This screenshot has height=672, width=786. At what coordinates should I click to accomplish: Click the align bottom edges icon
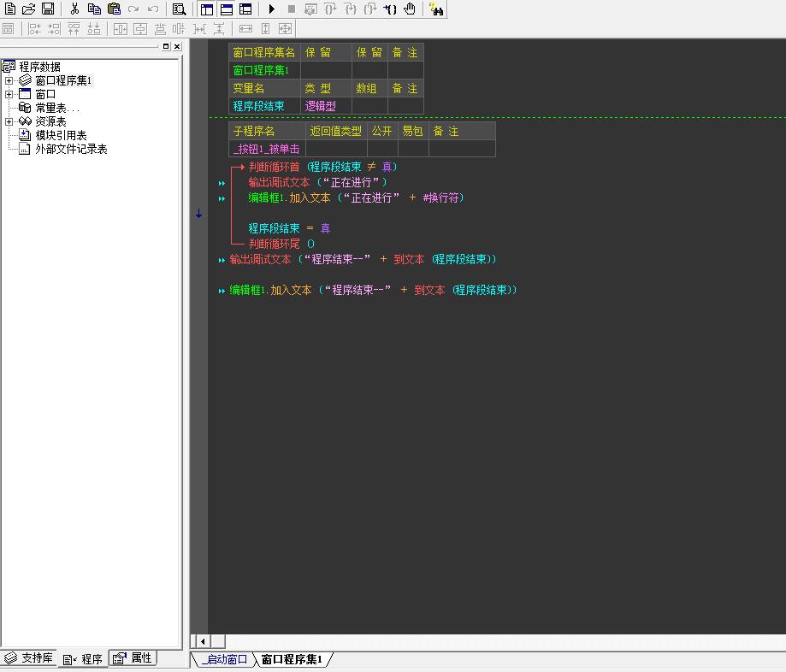pyautogui.click(x=94, y=28)
